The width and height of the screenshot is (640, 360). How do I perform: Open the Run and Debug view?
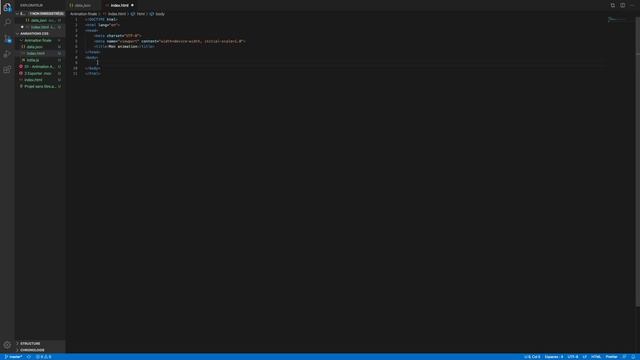(x=7, y=54)
